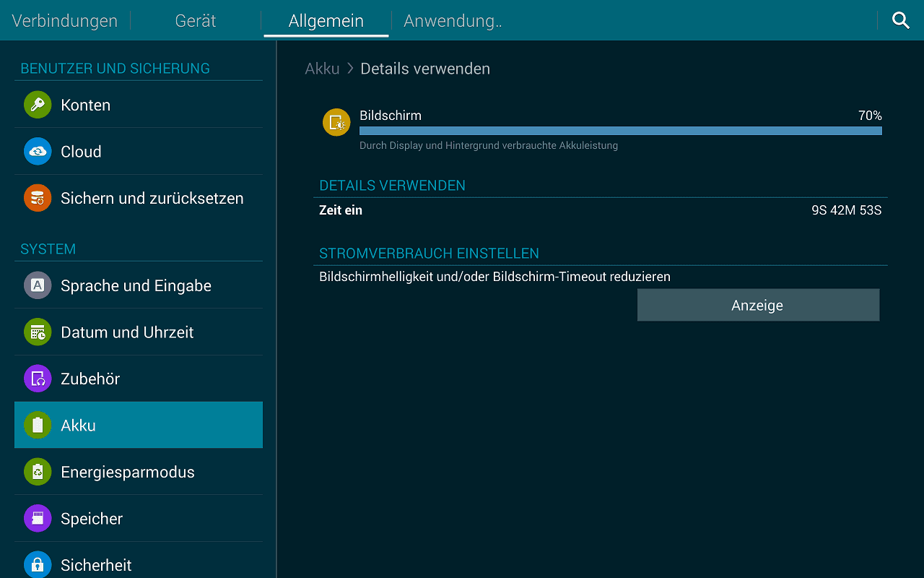
Task: Click the Bildschirmhelligkeit reduzieren hint text
Action: click(494, 277)
